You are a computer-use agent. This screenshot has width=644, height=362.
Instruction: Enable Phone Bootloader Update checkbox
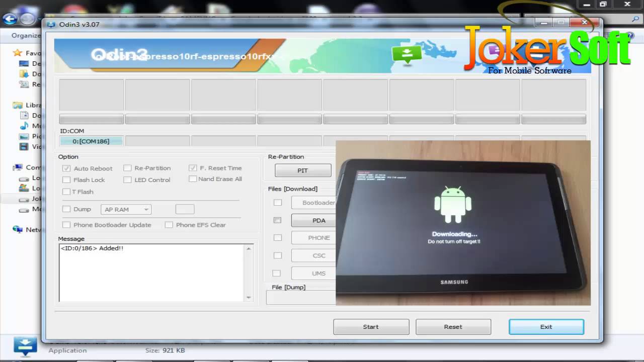pyautogui.click(x=66, y=225)
